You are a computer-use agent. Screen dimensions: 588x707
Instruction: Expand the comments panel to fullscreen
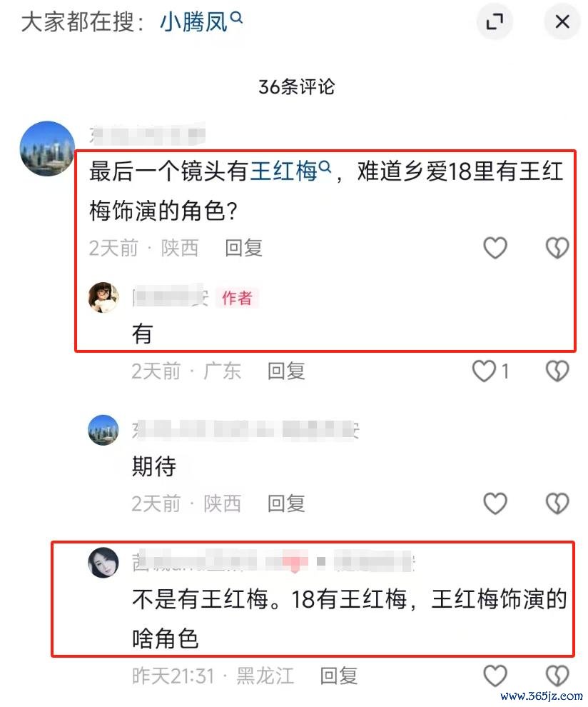point(495,21)
